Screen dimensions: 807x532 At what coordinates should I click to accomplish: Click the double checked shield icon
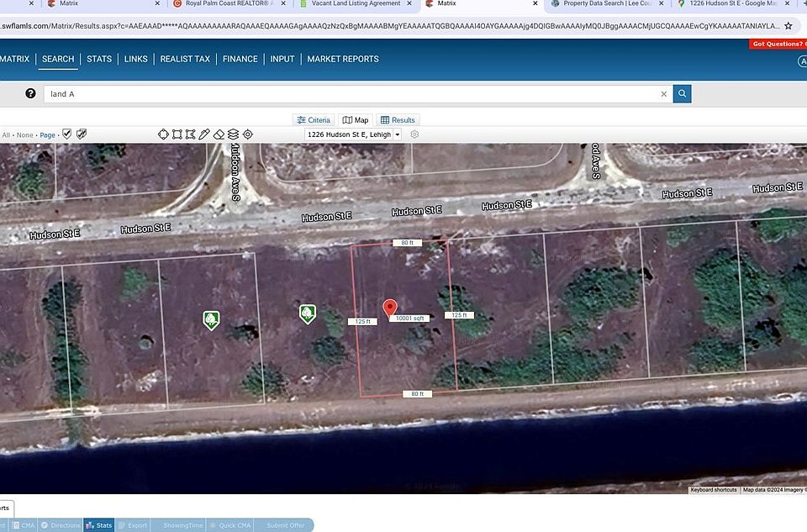[82, 134]
